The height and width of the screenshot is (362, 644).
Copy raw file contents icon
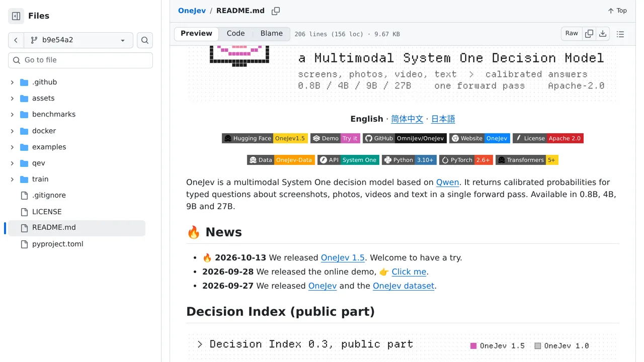pyautogui.click(x=589, y=34)
